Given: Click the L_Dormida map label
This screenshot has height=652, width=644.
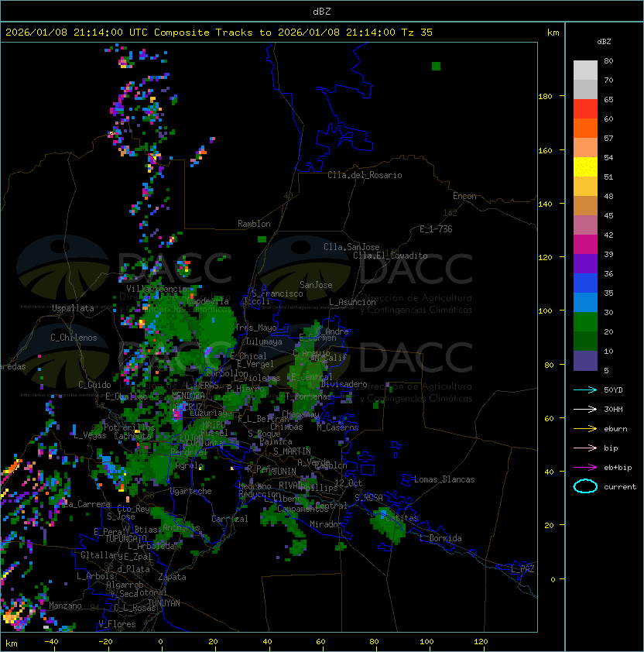Looking at the screenshot, I should [x=440, y=538].
